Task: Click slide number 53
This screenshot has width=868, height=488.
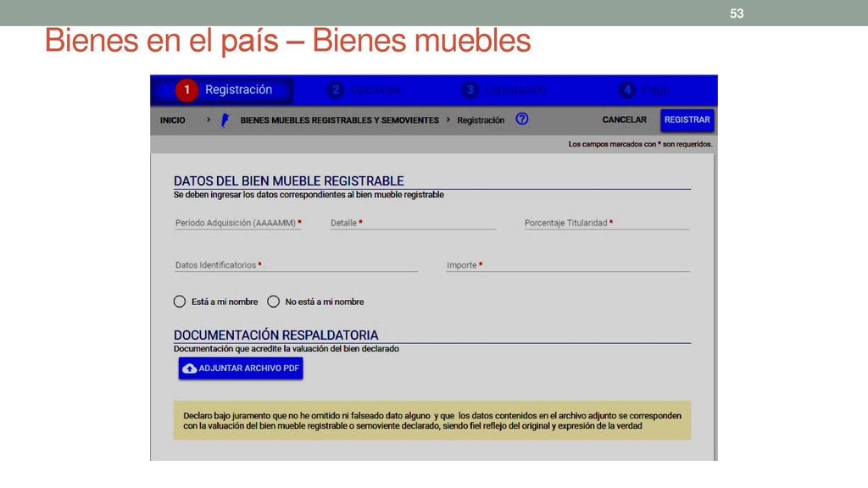Action: [x=737, y=14]
